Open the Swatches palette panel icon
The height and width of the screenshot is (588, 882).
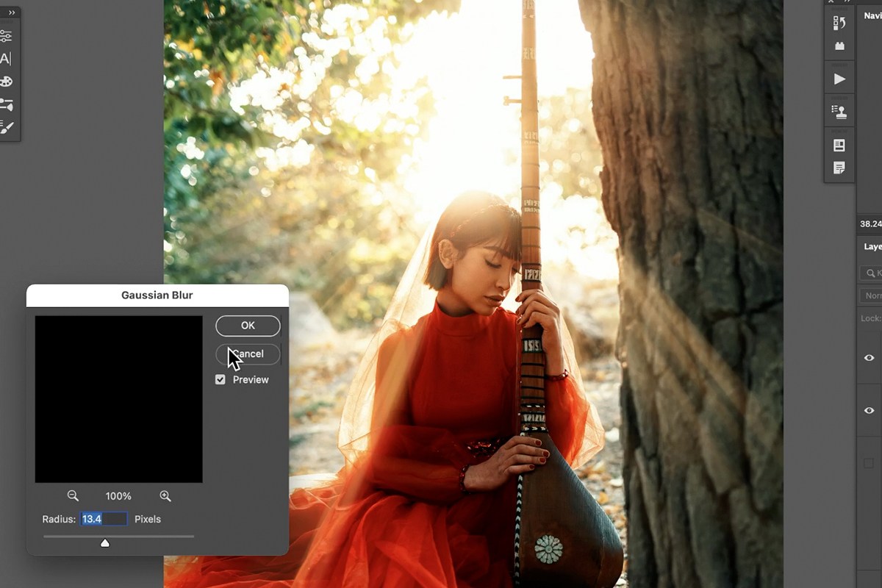click(6, 82)
